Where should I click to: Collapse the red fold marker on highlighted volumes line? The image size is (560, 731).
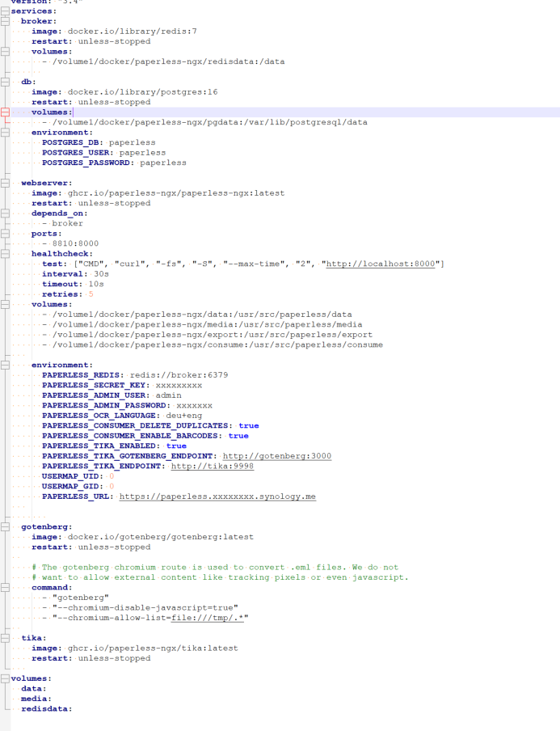tap(5, 112)
